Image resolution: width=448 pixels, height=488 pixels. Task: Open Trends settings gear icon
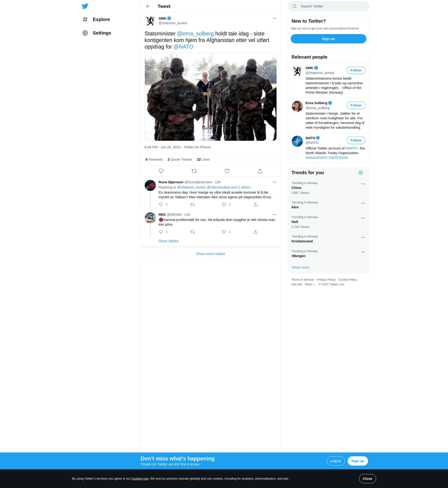click(x=360, y=173)
